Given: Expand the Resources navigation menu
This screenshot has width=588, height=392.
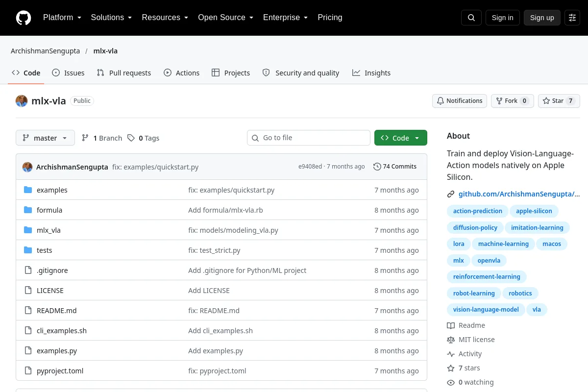Looking at the screenshot, I should click(165, 18).
